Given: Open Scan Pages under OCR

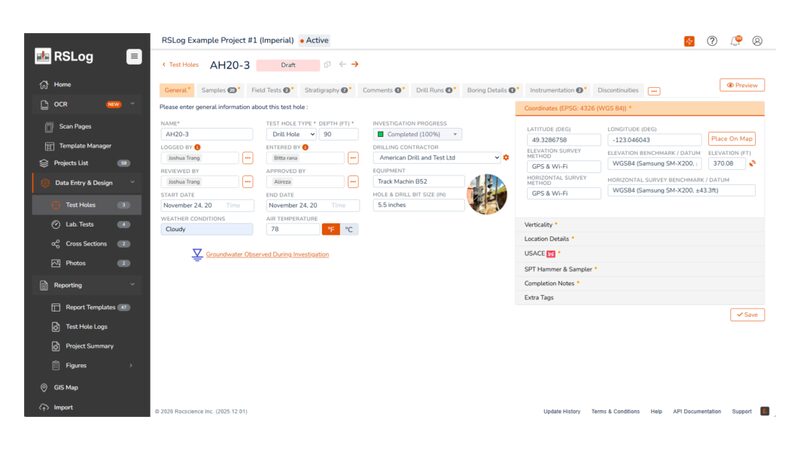Looking at the screenshot, I should coord(75,127).
